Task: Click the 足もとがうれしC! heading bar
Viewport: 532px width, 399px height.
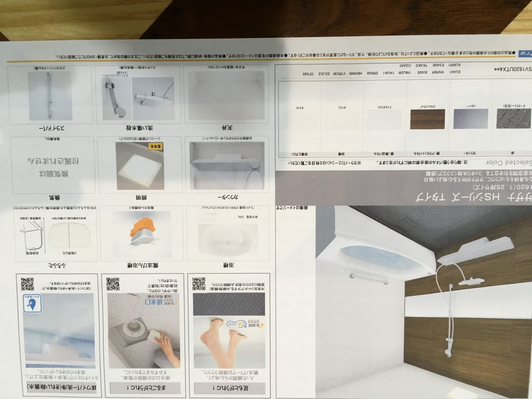Action: point(230,388)
